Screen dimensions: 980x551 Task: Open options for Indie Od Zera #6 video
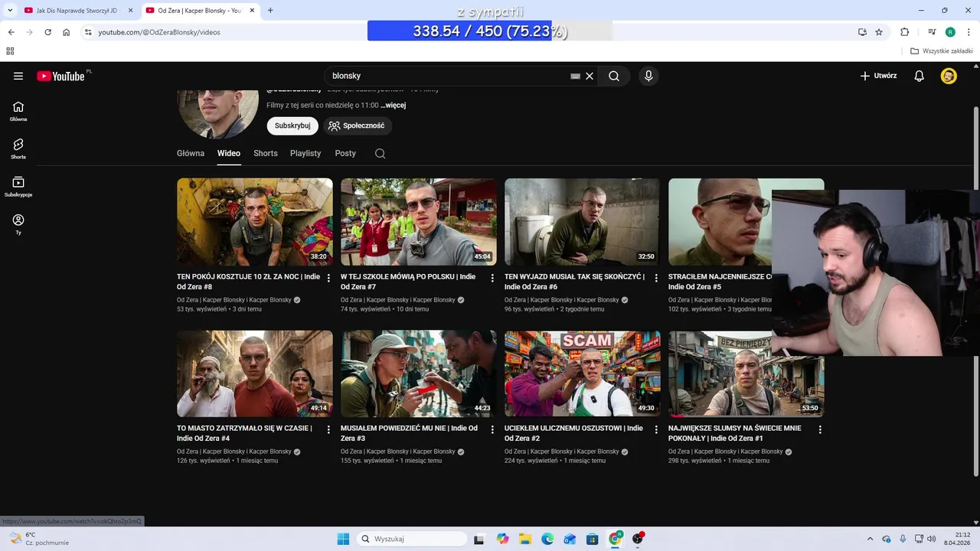click(x=656, y=278)
